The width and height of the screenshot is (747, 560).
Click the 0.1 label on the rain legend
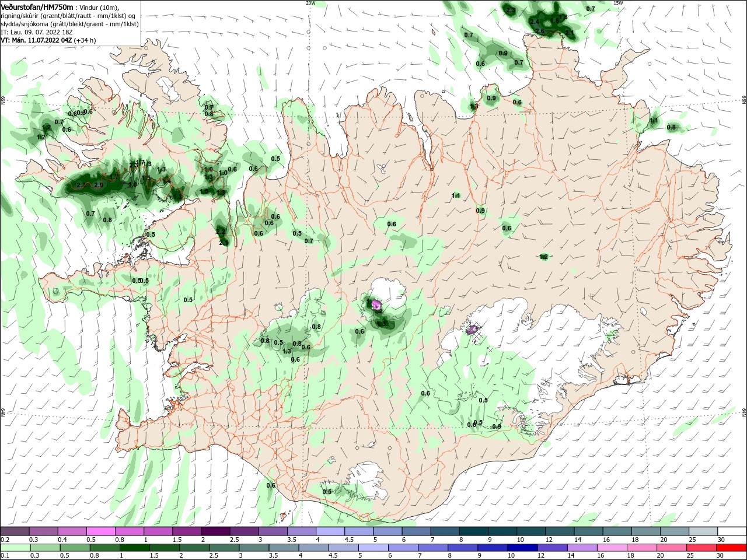tap(5, 556)
